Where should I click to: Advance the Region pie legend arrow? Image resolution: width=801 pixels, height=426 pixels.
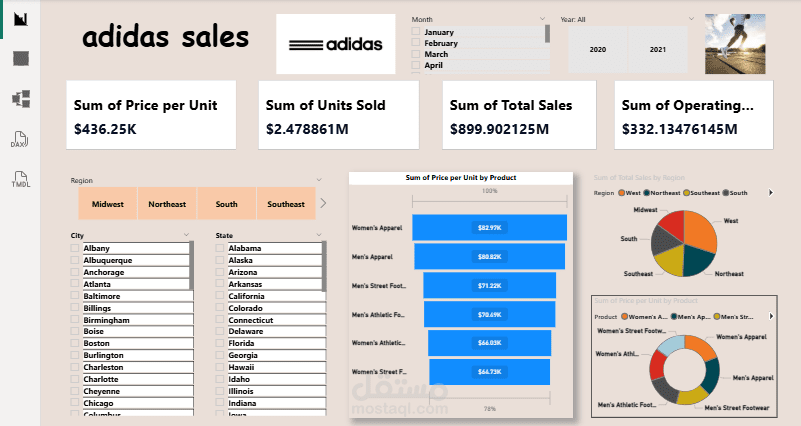[771, 193]
